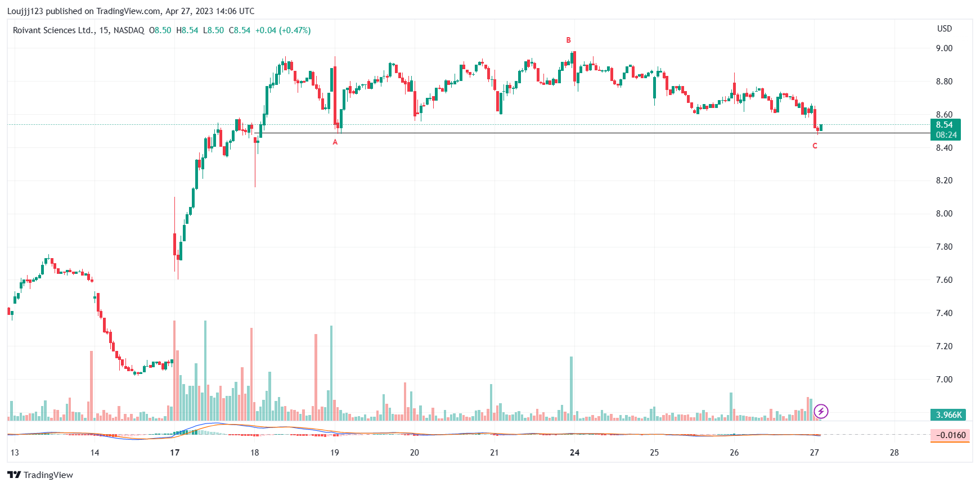
Task: Click the red letter A marker
Action: 335,142
